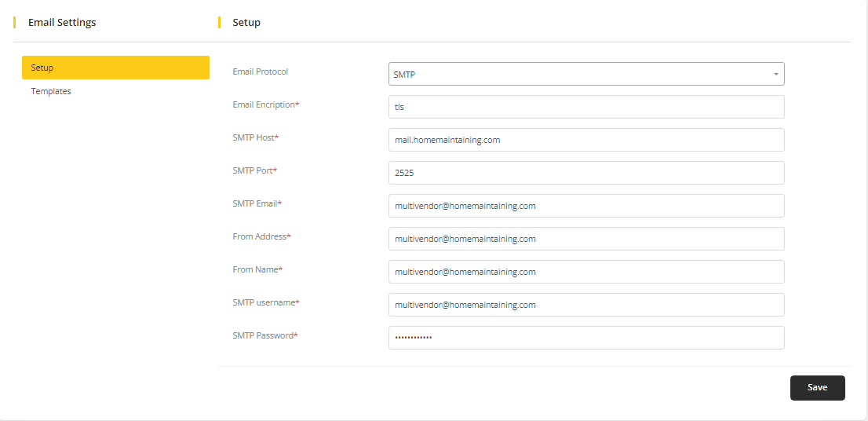The width and height of the screenshot is (868, 421).
Task: Open the Setup section in sidebar
Action: tap(115, 68)
